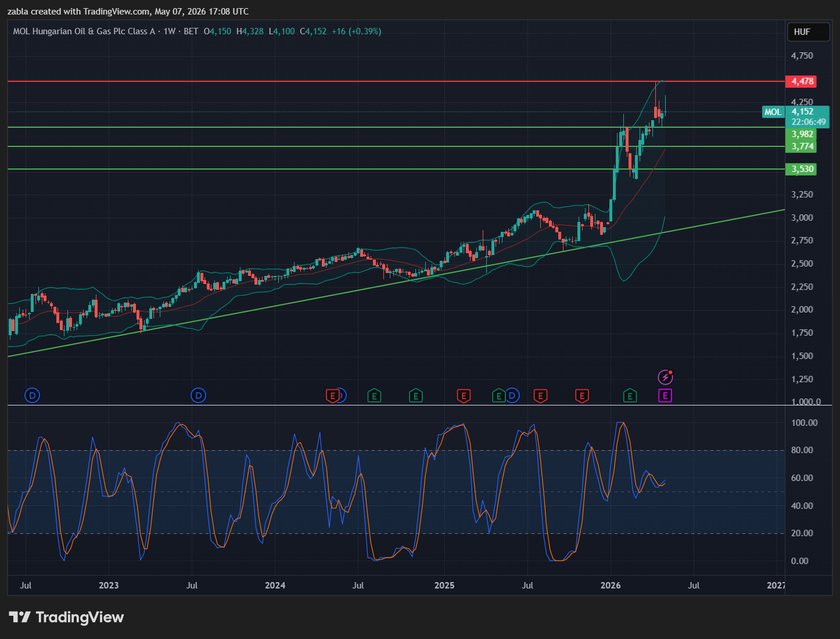Click the green 3,982 price level label
The image size is (840, 639).
801,134
